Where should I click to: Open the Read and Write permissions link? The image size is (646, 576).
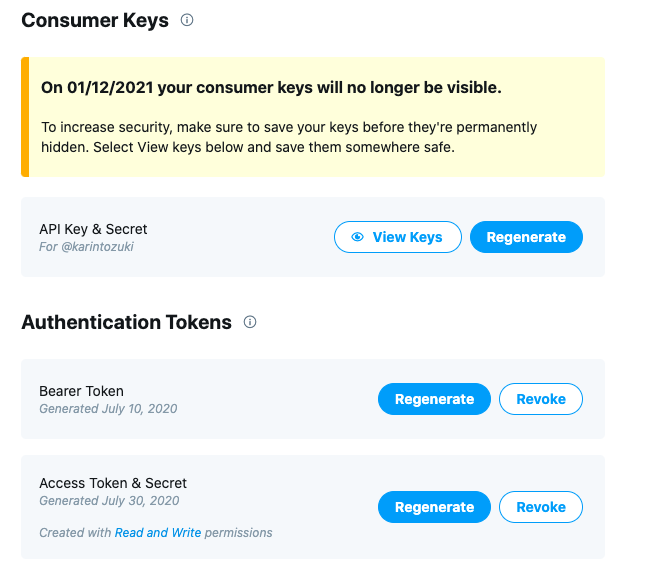click(158, 533)
